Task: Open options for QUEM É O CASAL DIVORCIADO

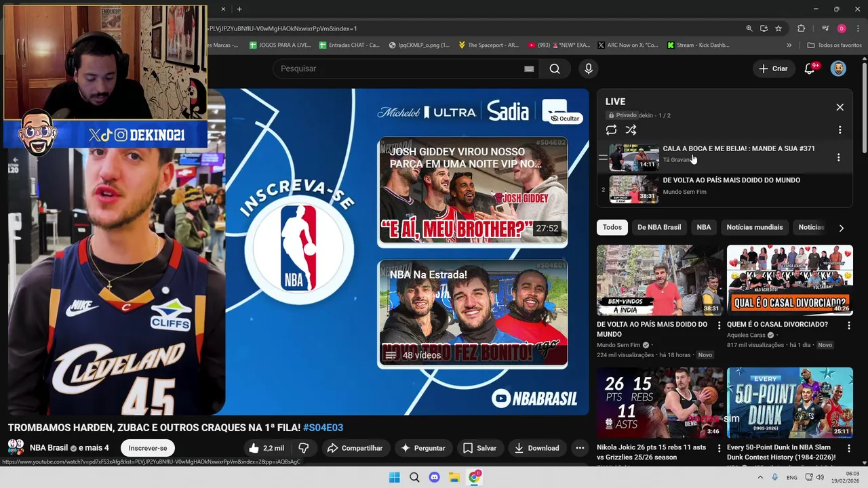Action: click(x=849, y=325)
